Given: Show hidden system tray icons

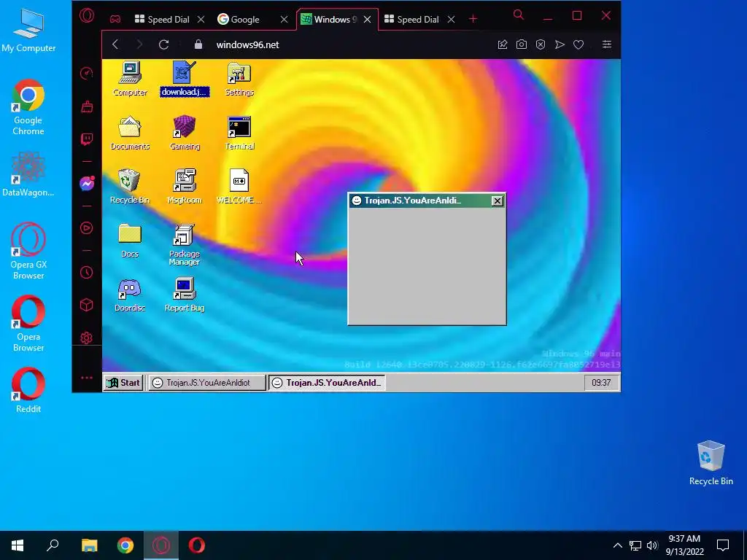Looking at the screenshot, I should [617, 545].
